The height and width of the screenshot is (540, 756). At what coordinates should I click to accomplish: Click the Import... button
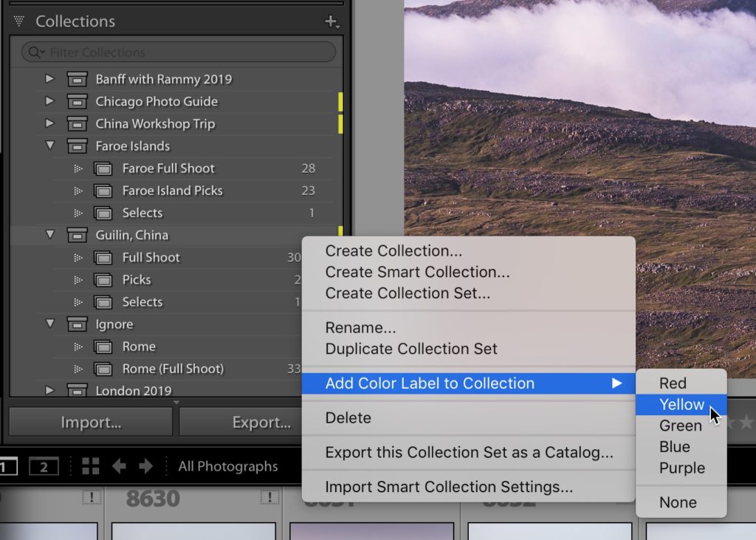(x=91, y=423)
